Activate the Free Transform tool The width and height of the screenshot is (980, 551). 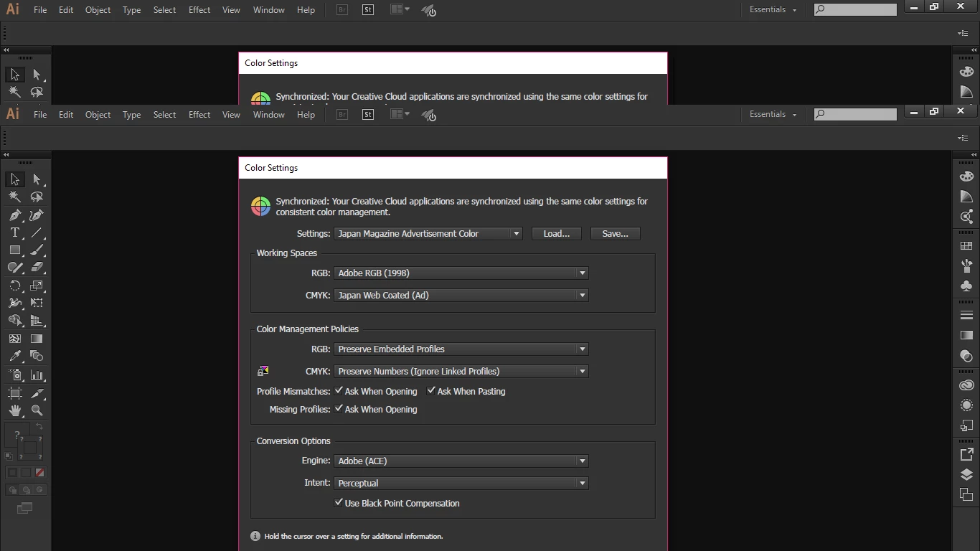pyautogui.click(x=37, y=303)
